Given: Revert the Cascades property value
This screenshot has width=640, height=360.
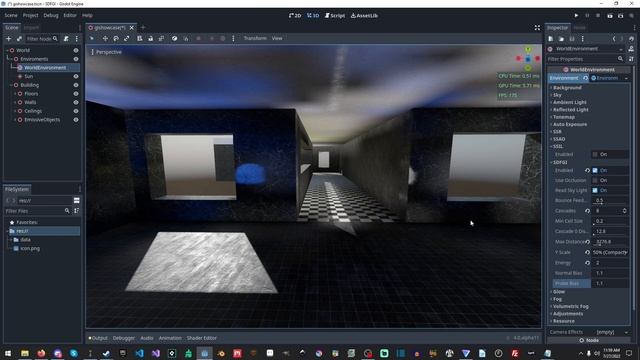Looking at the screenshot, I should (587, 211).
